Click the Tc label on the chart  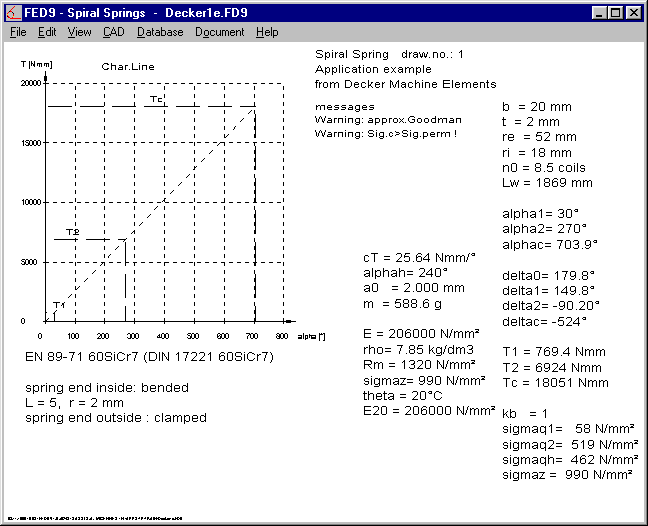pos(156,99)
